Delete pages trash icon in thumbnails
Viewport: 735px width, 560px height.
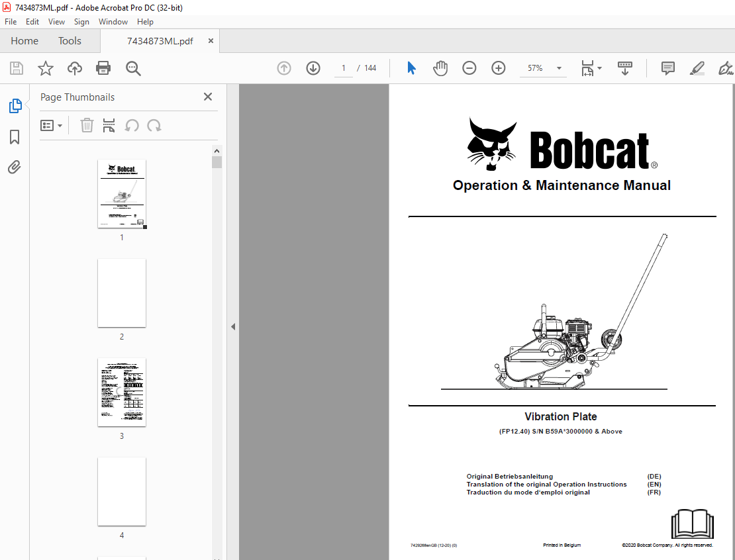(x=87, y=126)
